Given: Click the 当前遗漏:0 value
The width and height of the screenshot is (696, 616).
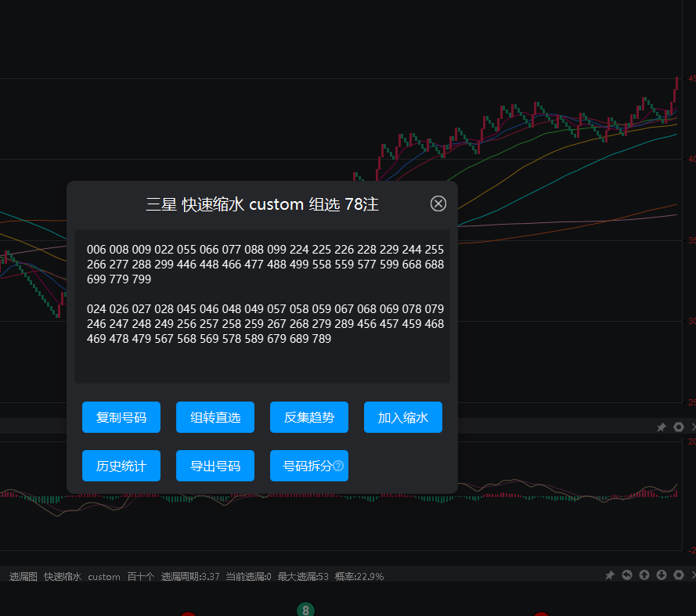Looking at the screenshot, I should pyautogui.click(x=248, y=577).
